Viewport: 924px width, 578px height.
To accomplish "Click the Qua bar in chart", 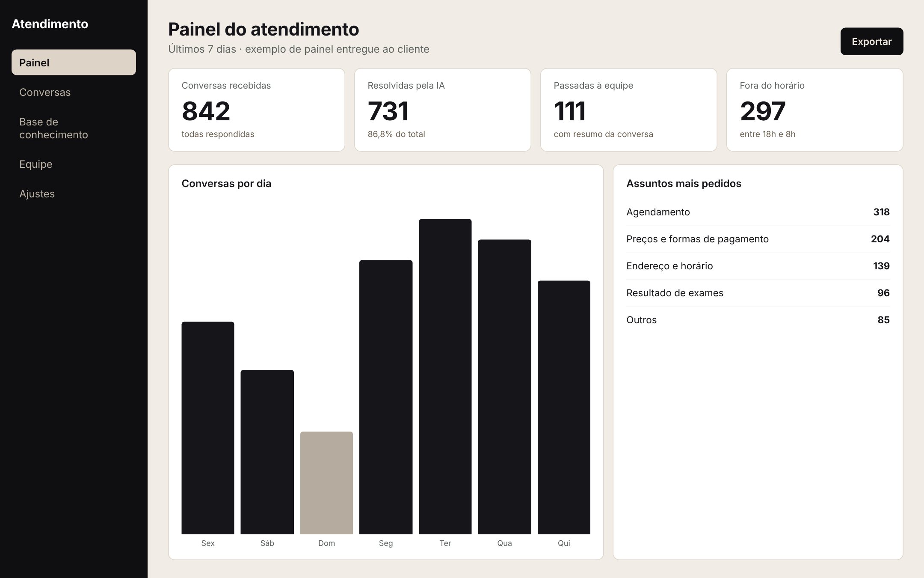I will [504, 387].
